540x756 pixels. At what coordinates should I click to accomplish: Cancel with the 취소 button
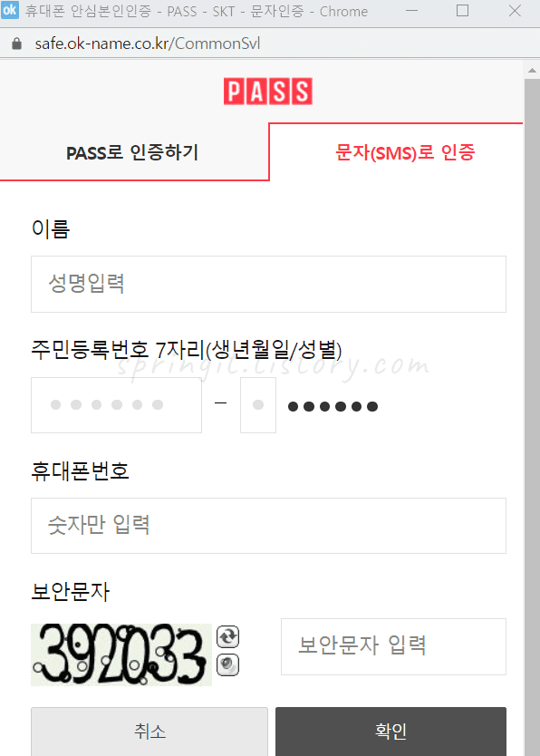tap(149, 732)
